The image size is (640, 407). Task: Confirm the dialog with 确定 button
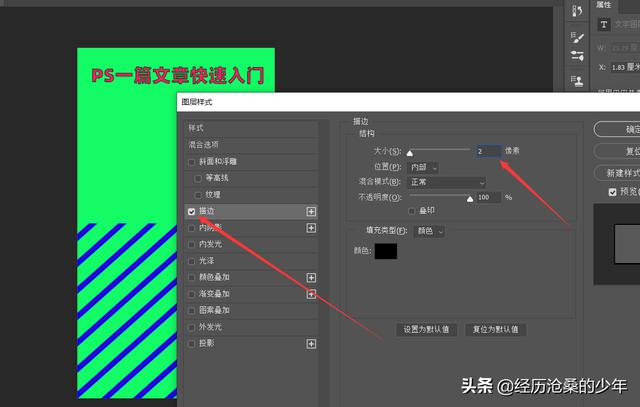coord(617,129)
